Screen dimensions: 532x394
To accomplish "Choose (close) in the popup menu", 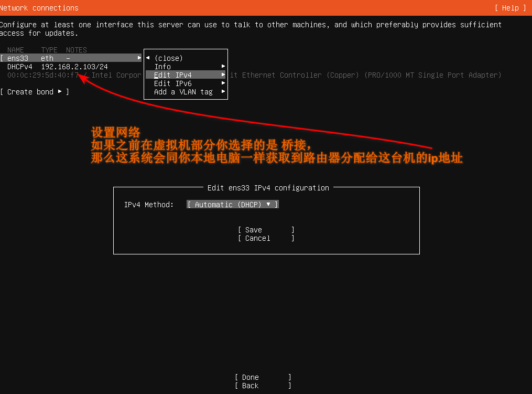I will [x=168, y=58].
